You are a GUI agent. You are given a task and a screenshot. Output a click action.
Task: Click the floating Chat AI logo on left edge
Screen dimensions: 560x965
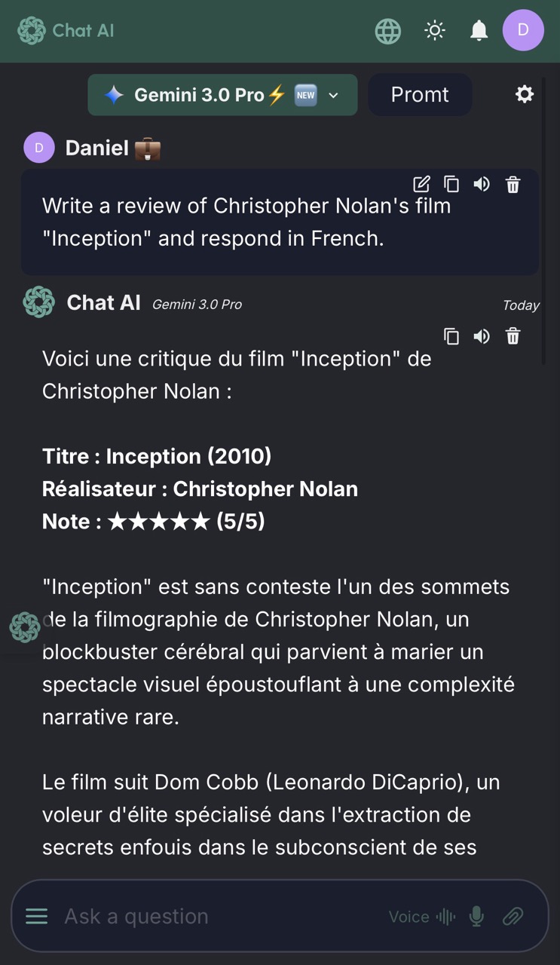tap(24, 627)
